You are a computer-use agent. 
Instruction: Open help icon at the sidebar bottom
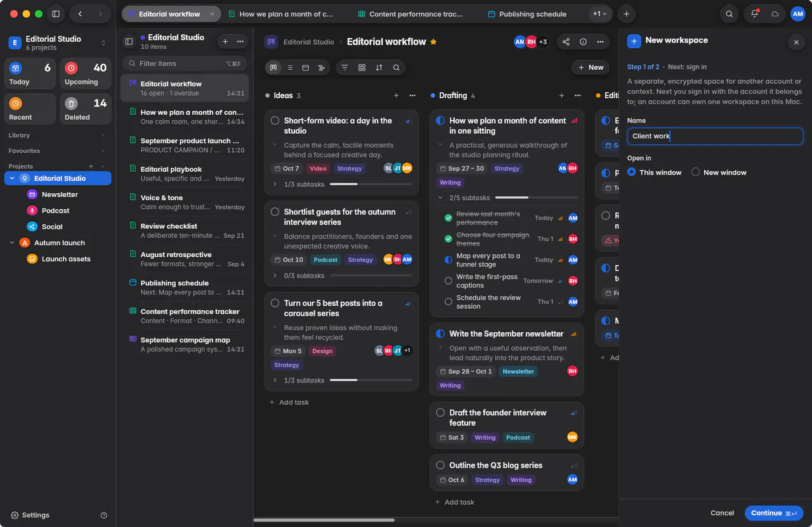(x=104, y=516)
